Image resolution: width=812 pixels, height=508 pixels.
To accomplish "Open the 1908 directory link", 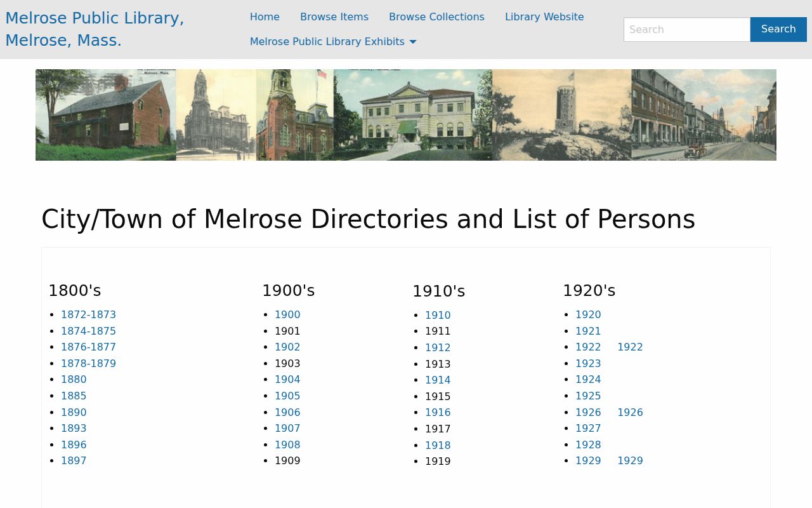I will tap(287, 445).
